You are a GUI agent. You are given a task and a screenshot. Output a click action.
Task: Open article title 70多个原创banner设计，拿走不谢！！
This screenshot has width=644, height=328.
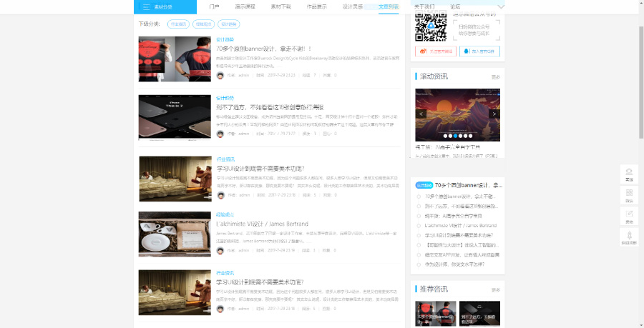(x=263, y=49)
